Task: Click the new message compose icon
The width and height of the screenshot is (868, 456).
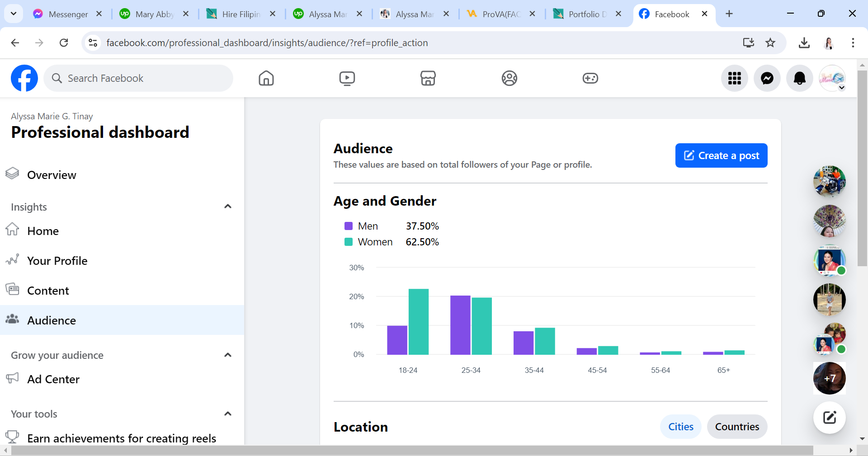Action: click(x=829, y=417)
